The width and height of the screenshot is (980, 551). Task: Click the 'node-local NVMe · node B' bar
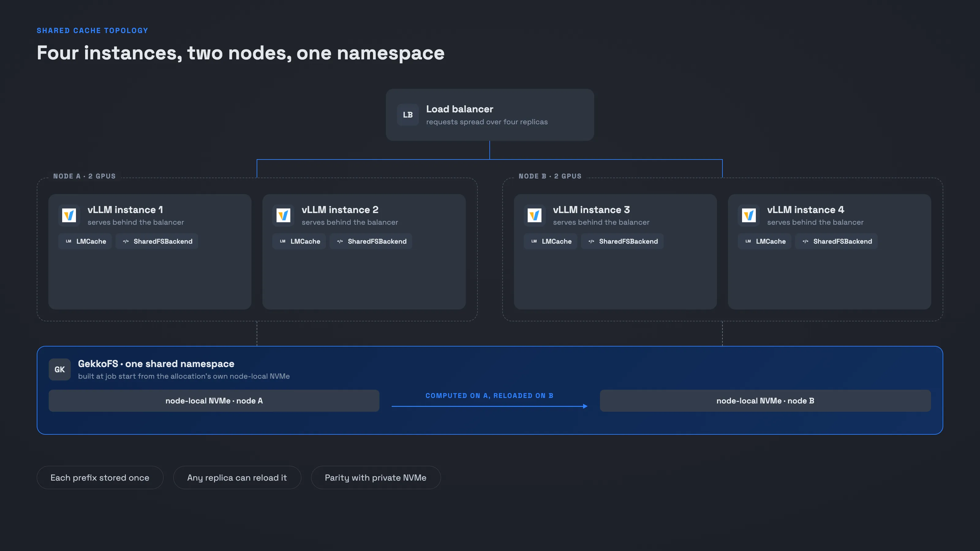coord(765,401)
